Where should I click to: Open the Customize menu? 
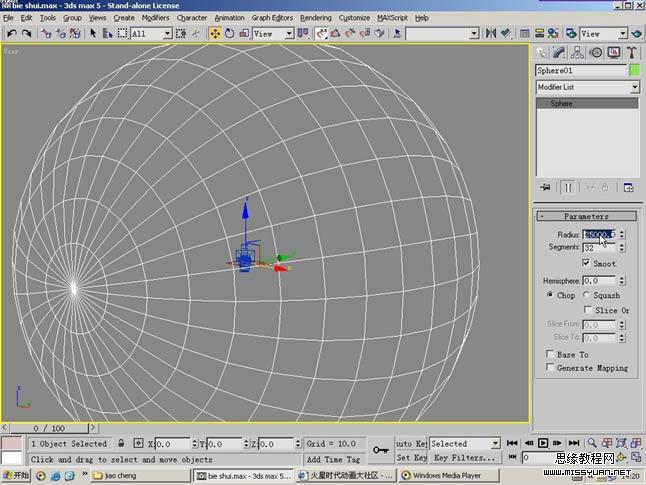[x=354, y=18]
